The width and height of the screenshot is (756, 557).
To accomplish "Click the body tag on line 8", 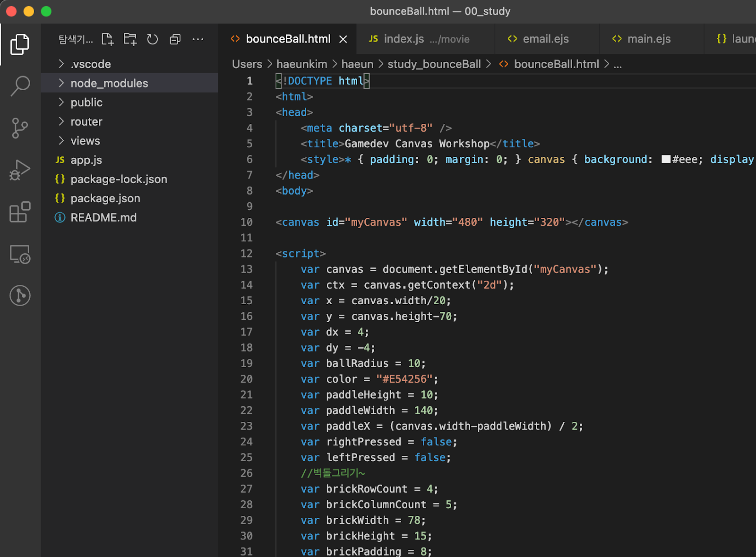I will 294,191.
